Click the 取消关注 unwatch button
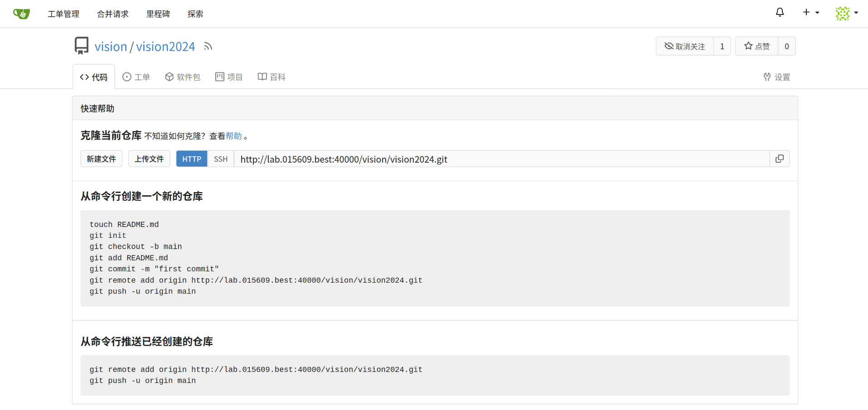The image size is (868, 410). 684,46
